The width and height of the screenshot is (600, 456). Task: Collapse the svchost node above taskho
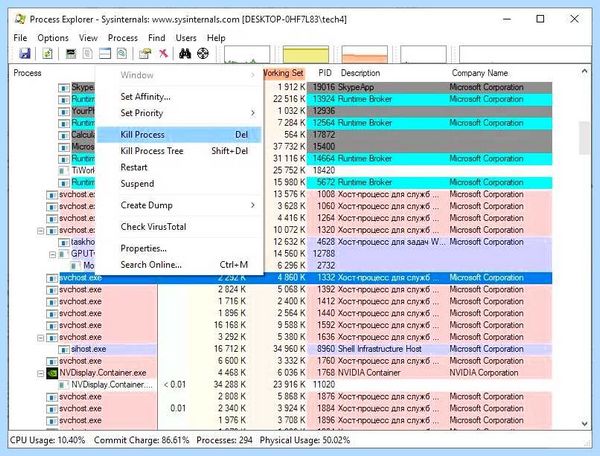[x=41, y=231]
